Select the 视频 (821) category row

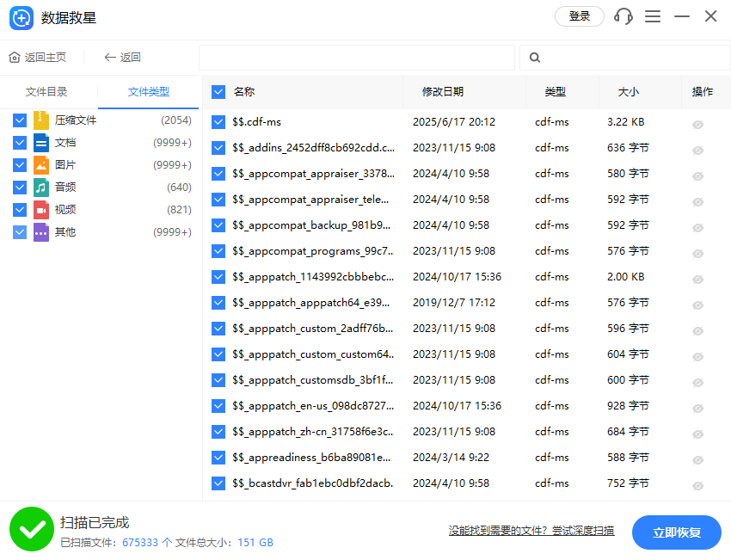(102, 210)
